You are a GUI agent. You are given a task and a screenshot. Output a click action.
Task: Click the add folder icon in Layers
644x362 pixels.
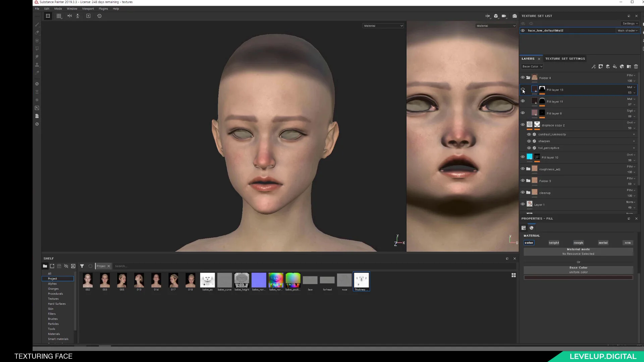click(x=629, y=67)
